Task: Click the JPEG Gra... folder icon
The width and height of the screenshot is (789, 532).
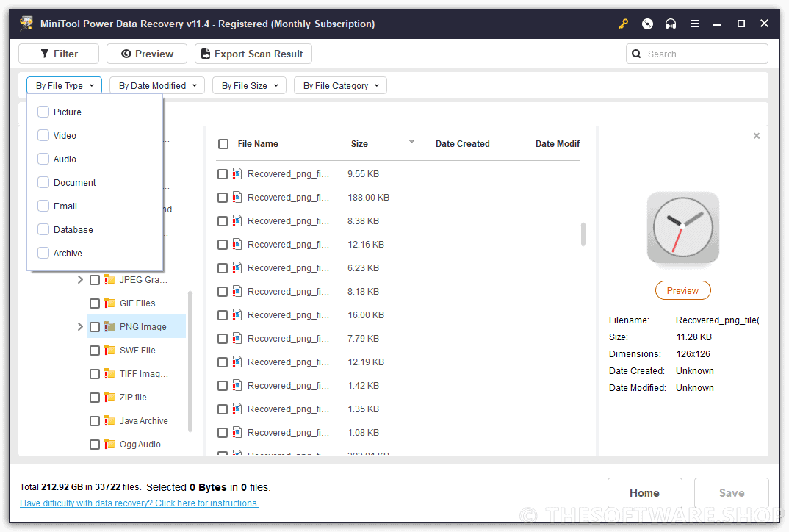Action: [109, 279]
